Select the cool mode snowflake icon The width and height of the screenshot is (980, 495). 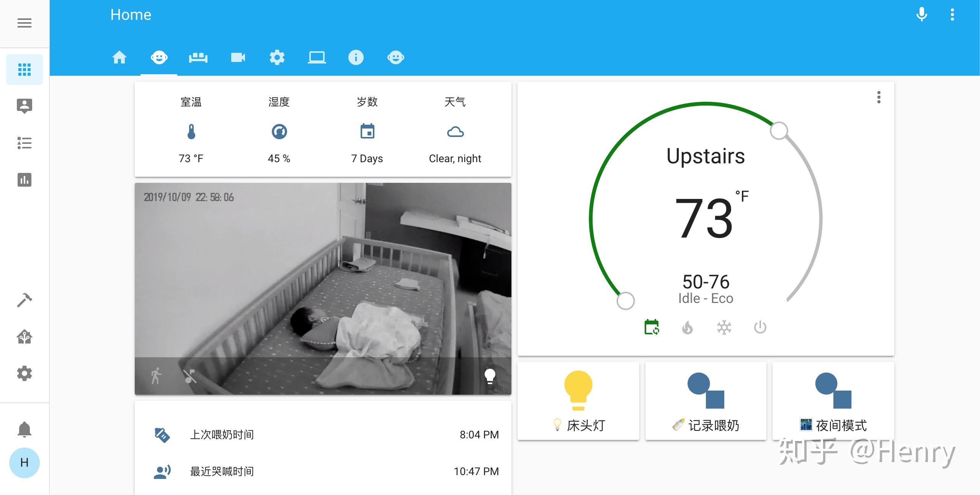(724, 327)
